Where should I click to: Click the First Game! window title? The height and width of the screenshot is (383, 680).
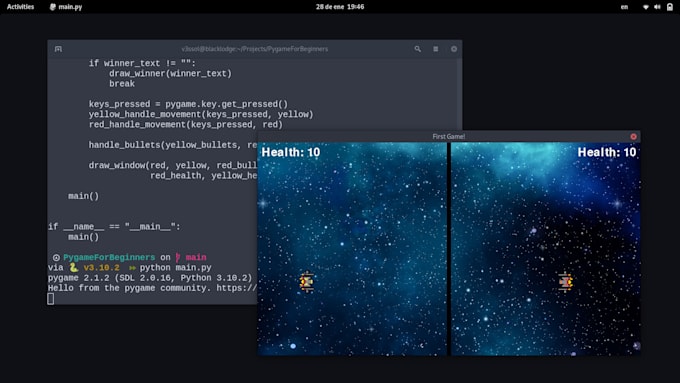pos(448,136)
